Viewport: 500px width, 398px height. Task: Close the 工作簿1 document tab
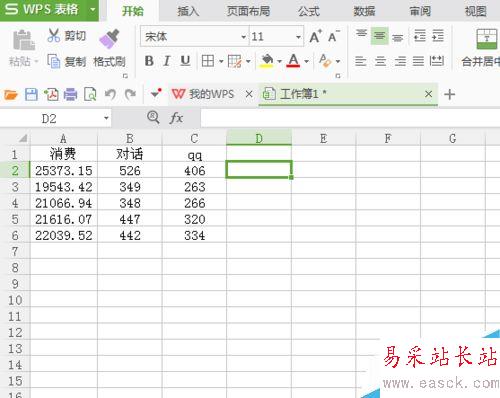(x=428, y=94)
